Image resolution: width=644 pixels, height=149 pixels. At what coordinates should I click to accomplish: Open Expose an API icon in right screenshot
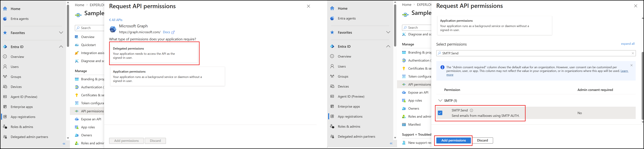click(404, 93)
